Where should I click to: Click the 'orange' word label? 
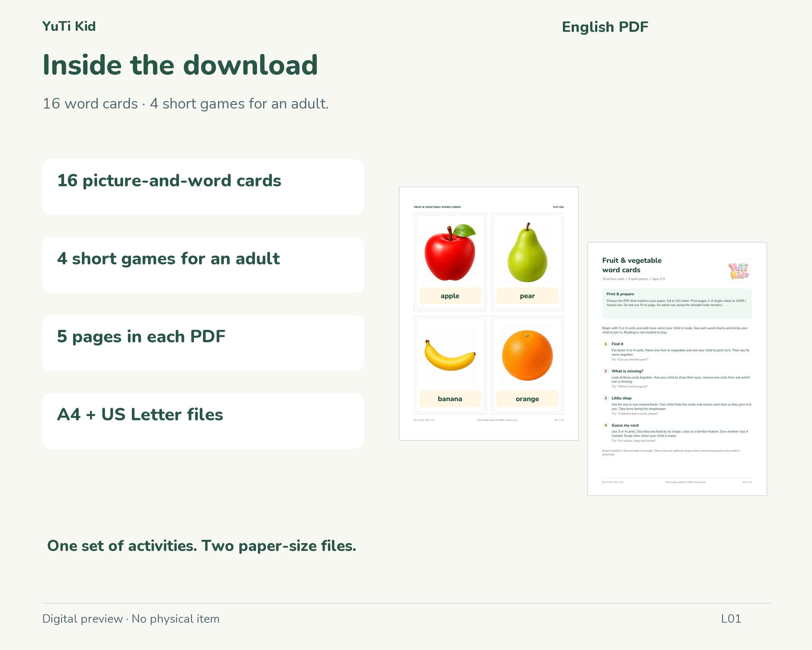[x=527, y=399]
